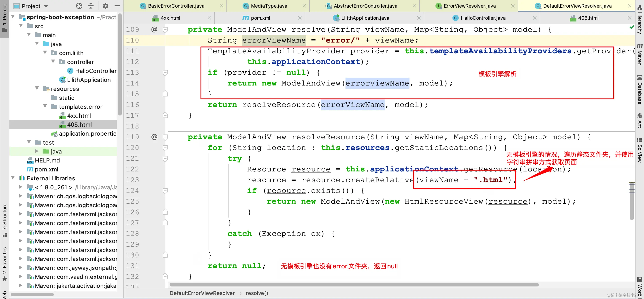Switch to pom.xml editor tab
The width and height of the screenshot is (644, 299).
pos(260,18)
